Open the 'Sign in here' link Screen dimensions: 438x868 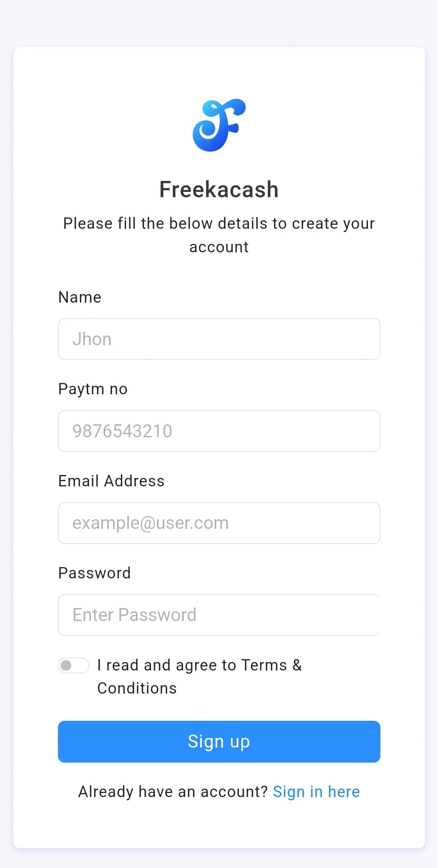click(316, 792)
